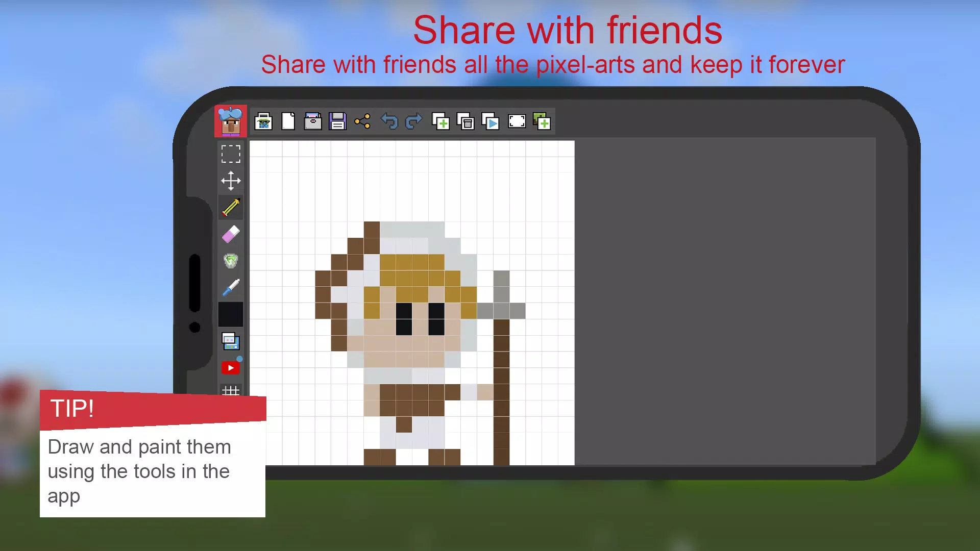Save with the floppy disk icon

(x=337, y=121)
